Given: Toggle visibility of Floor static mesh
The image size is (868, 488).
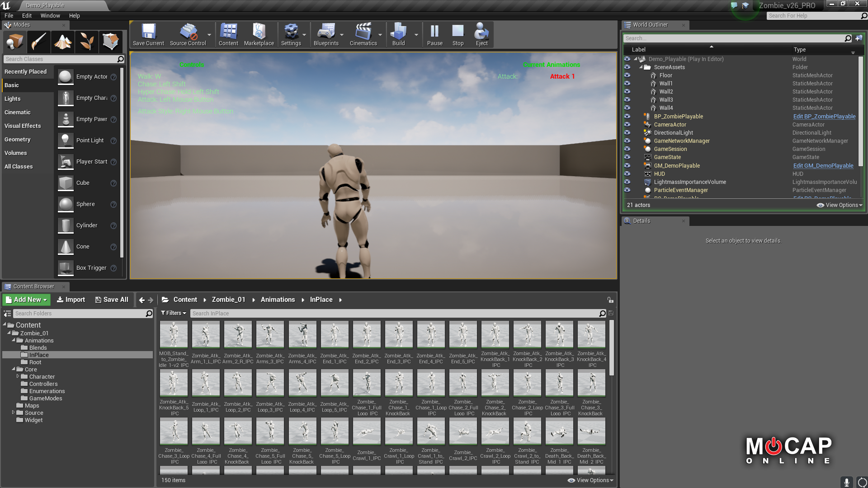Looking at the screenshot, I should pyautogui.click(x=627, y=75).
